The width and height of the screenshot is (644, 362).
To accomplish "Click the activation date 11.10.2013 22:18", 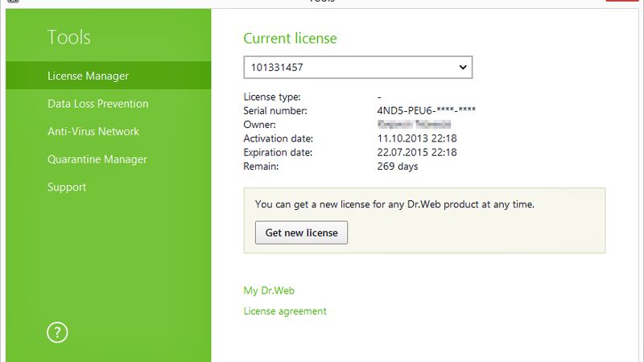I will 417,138.
